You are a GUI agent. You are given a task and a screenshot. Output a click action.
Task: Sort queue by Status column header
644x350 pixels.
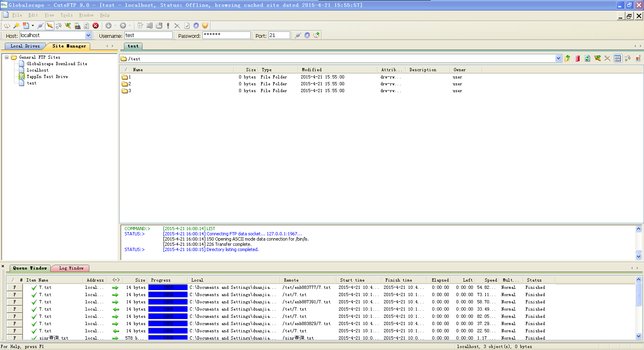pos(539,280)
